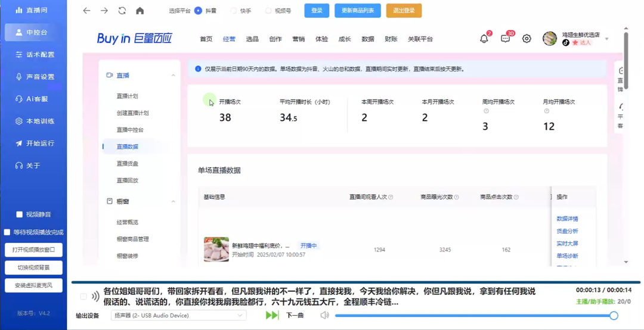The width and height of the screenshot is (644, 330).
Task: Reload the page with refresh icon
Action: [122, 11]
